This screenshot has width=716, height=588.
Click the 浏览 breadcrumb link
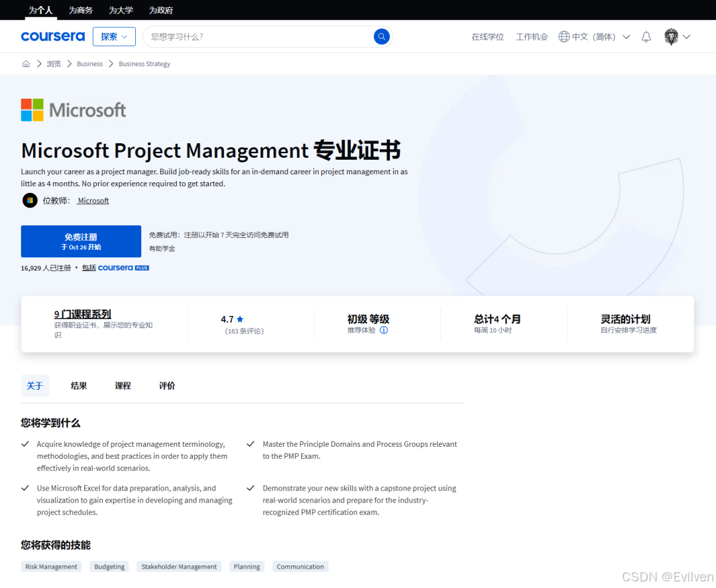54,64
